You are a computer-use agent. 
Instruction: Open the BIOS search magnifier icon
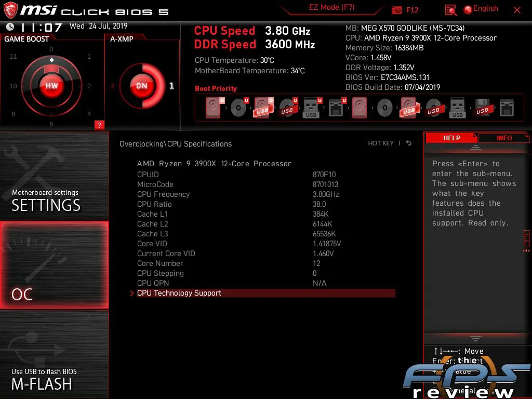(x=450, y=10)
